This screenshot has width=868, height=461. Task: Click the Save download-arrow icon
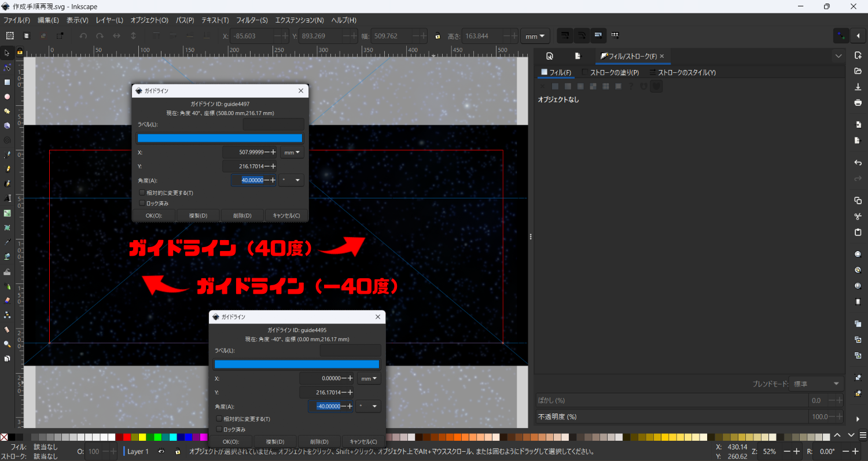click(858, 87)
